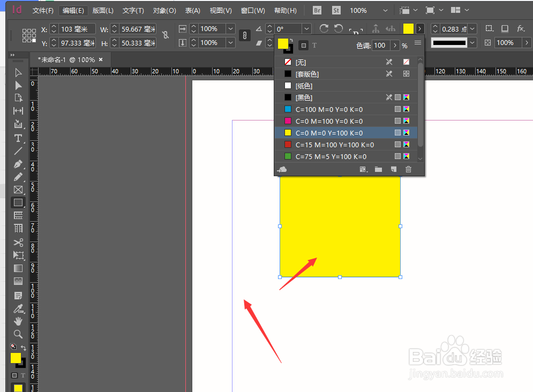Select the Free Transform tool
Image resolution: width=533 pixels, height=392 pixels.
pos(18,255)
